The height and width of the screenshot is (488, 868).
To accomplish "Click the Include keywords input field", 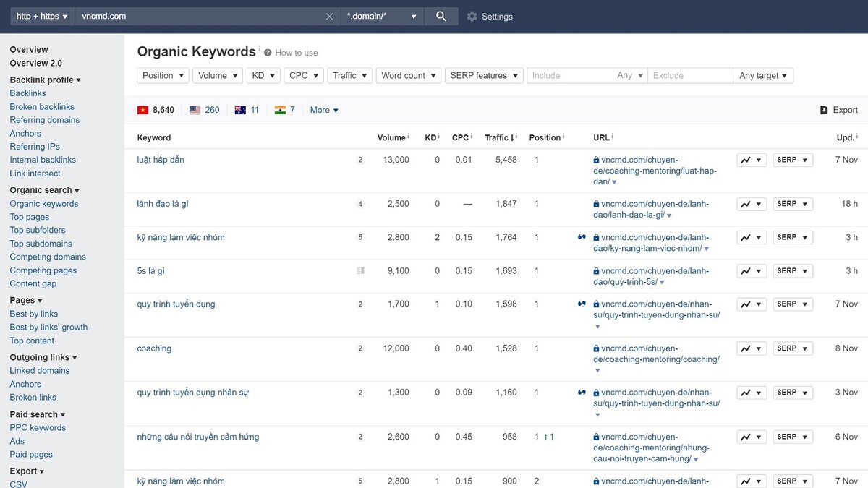I will (570, 75).
